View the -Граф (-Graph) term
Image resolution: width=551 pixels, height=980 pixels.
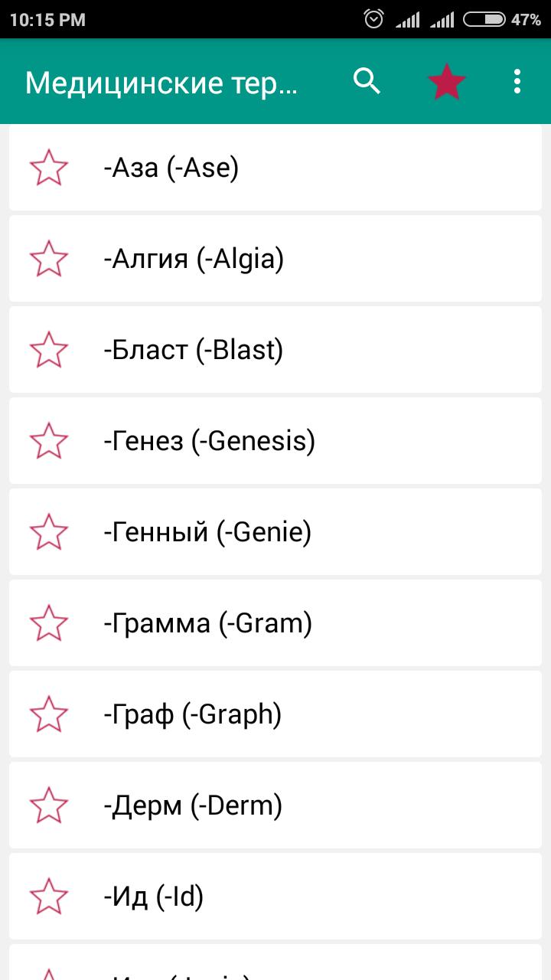click(x=306, y=714)
